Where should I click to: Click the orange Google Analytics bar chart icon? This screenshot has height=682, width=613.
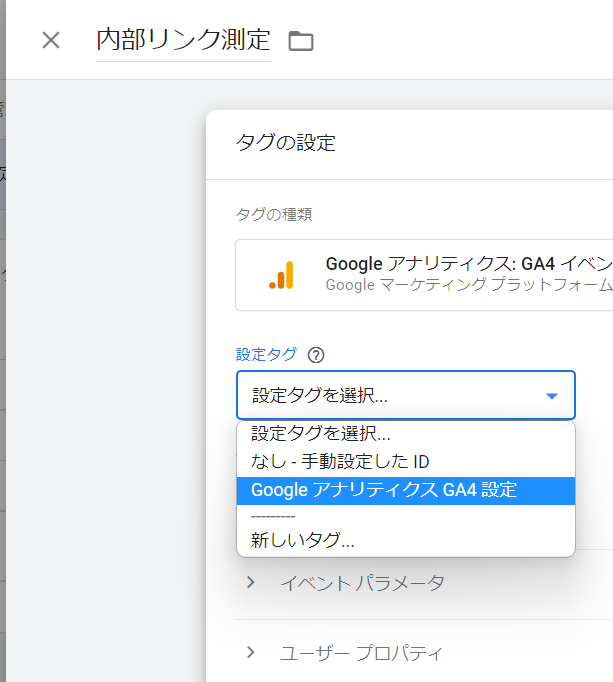[x=281, y=275]
